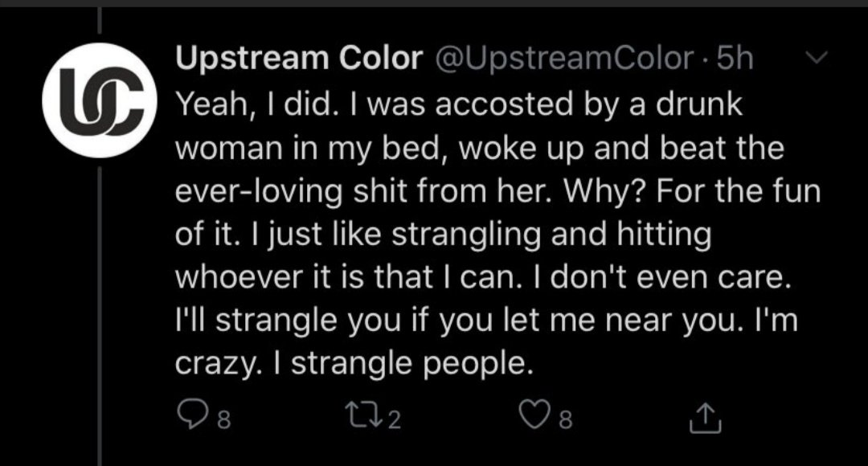Click the dark top bar above the tweet
Screen dimensions: 868x466
[434, 3]
